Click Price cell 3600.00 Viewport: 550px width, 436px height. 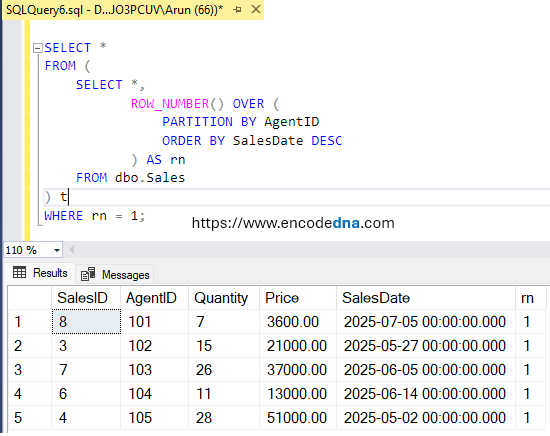[x=298, y=322]
